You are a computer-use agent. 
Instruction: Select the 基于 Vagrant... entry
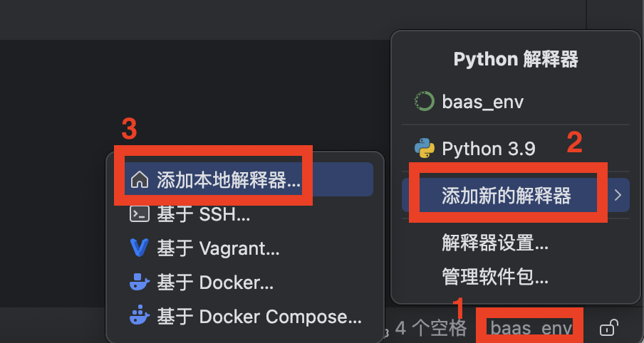click(x=218, y=248)
